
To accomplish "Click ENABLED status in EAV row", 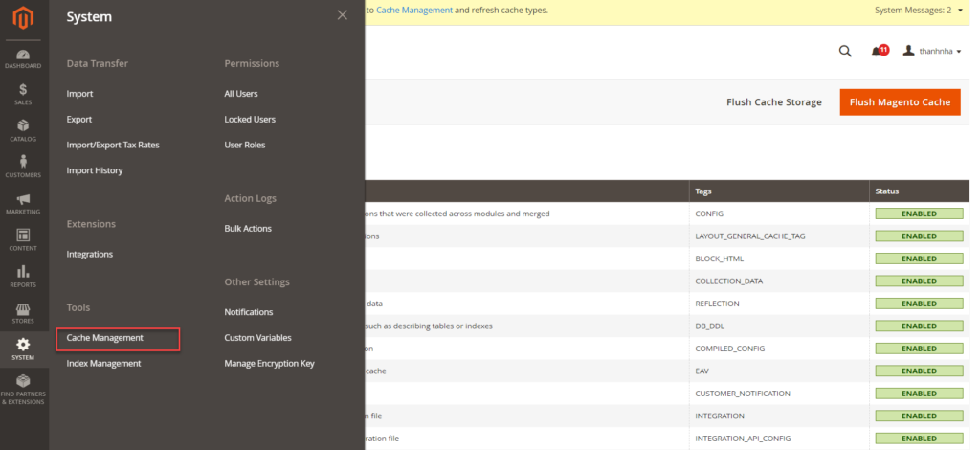I will point(919,371).
